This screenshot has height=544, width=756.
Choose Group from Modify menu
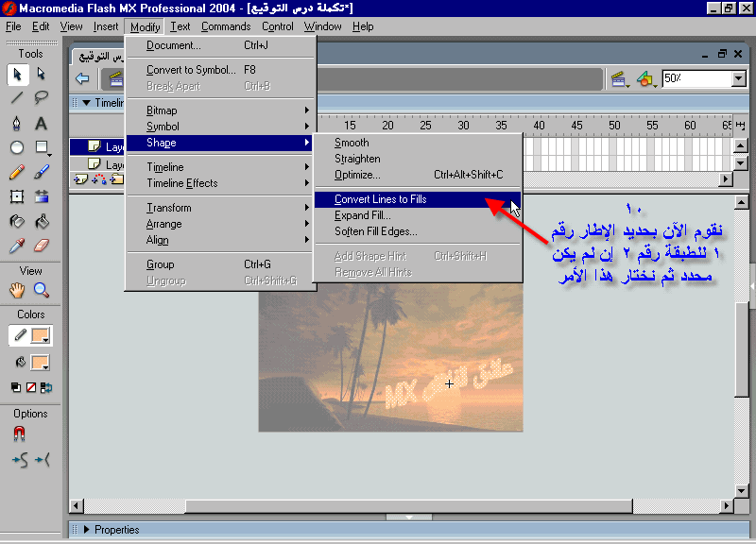click(220, 264)
